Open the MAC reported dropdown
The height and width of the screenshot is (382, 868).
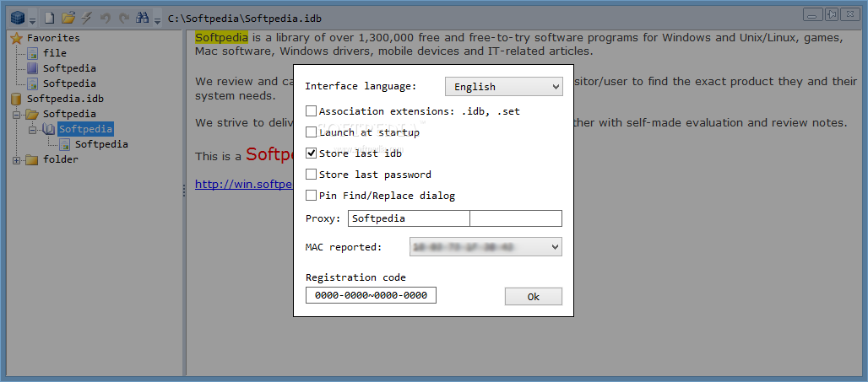(x=486, y=247)
